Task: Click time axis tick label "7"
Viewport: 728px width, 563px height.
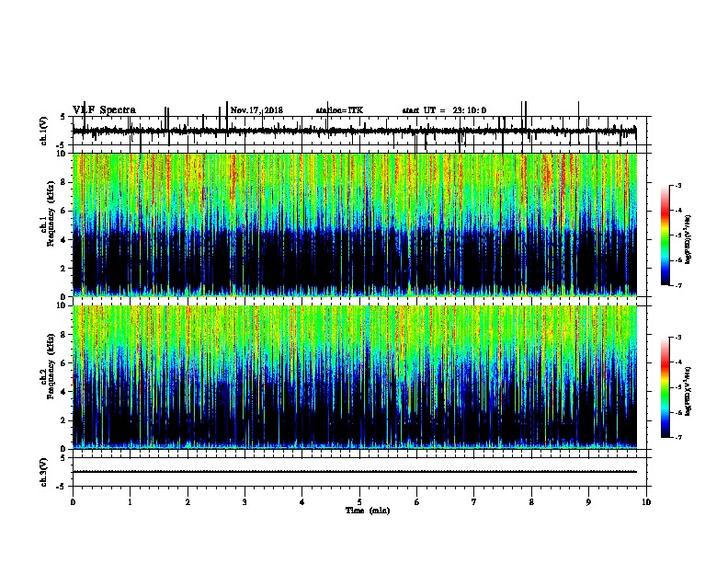Action: tap(474, 502)
